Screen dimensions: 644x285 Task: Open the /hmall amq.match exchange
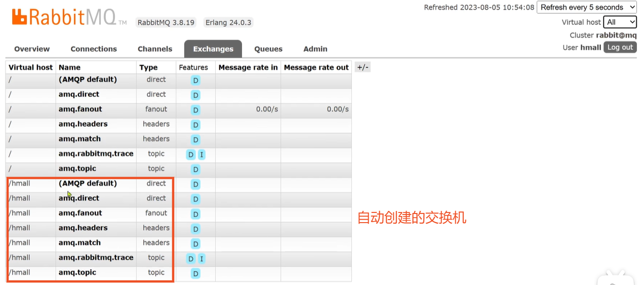pyautogui.click(x=79, y=242)
